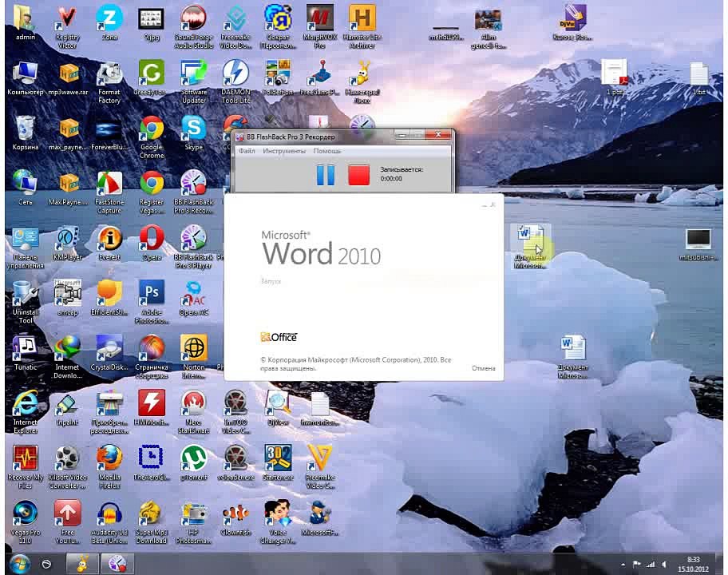Launch CrystalDisk desktop icon
Viewport: 728px width, 575px height.
coord(109,353)
